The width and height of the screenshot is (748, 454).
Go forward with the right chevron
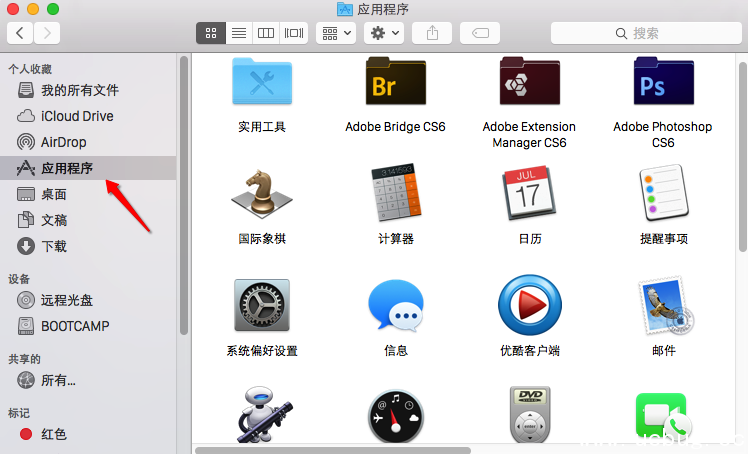click(47, 33)
